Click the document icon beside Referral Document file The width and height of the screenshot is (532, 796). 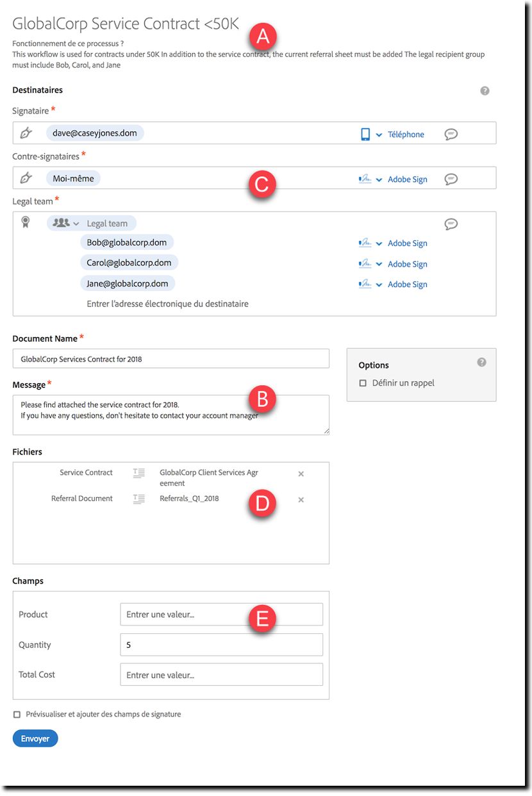pos(139,499)
